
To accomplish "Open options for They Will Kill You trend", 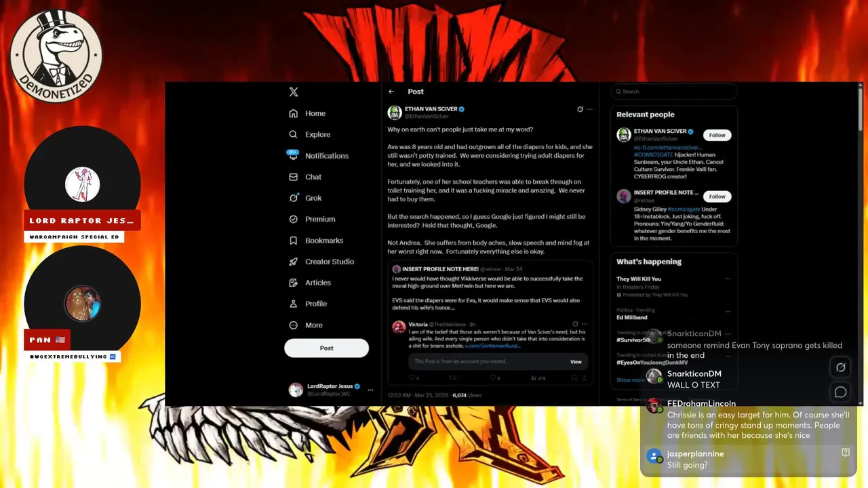I will pyautogui.click(x=728, y=279).
